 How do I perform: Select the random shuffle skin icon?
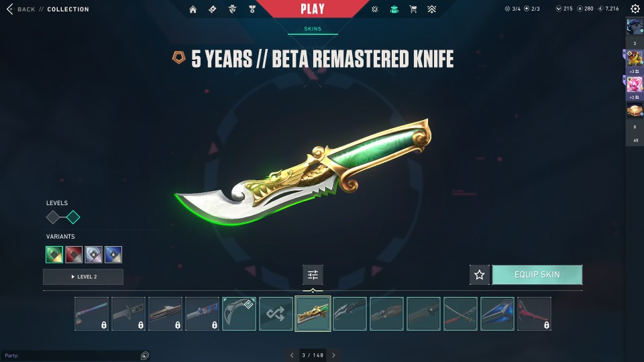click(276, 314)
